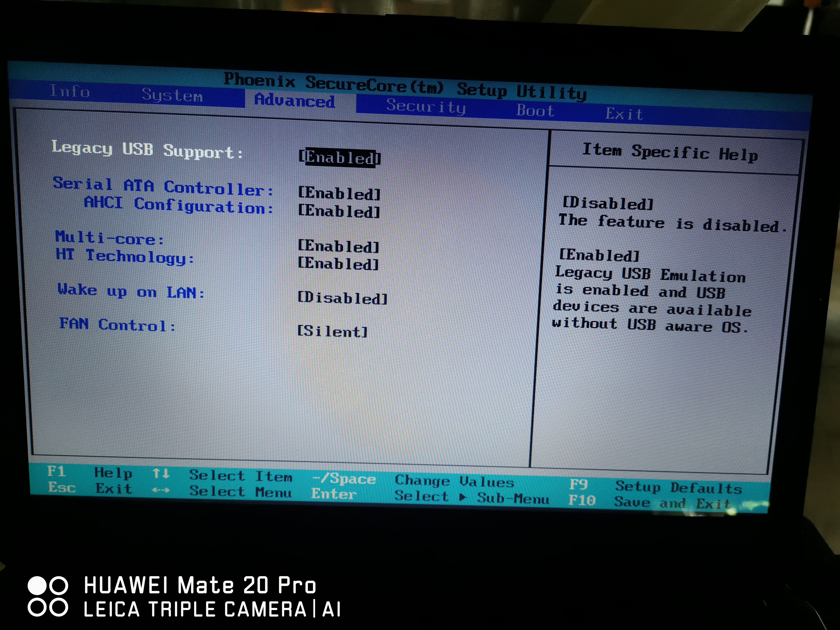
Task: Toggle AHCI Configuration Enabled value
Action: pyautogui.click(x=339, y=211)
